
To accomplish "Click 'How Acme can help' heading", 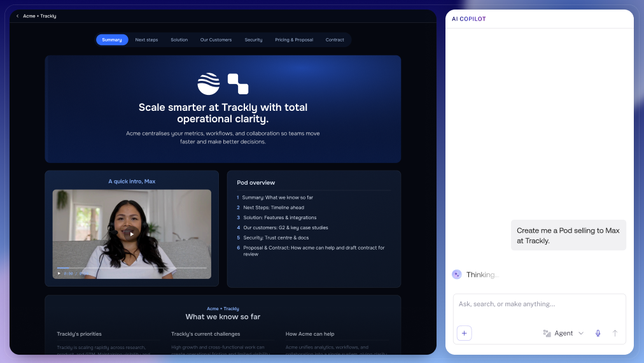I will coord(310,334).
